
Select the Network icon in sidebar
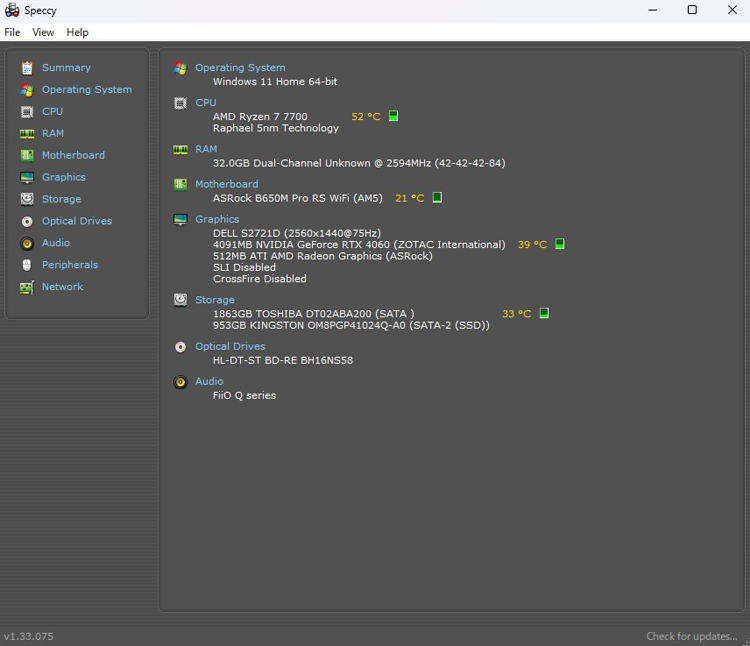tap(27, 287)
